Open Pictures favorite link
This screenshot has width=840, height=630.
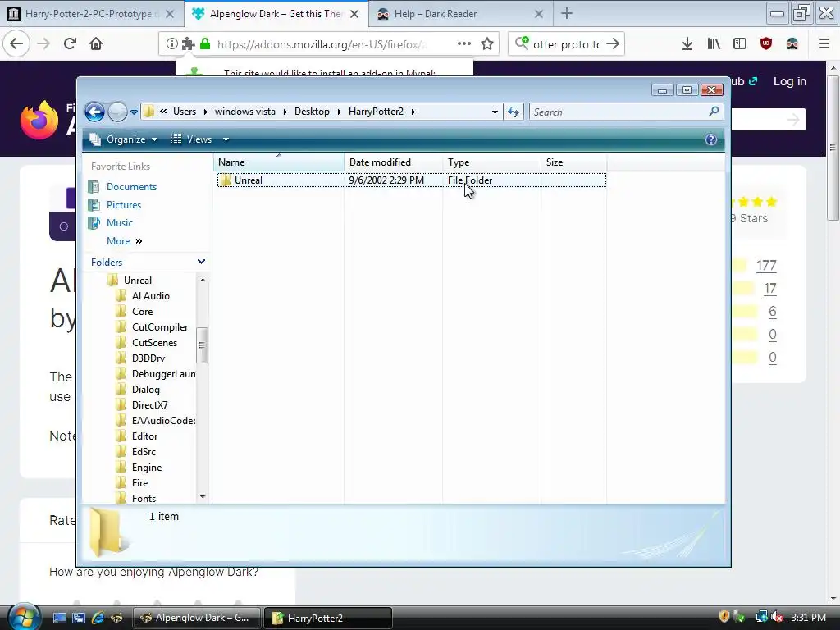(124, 204)
